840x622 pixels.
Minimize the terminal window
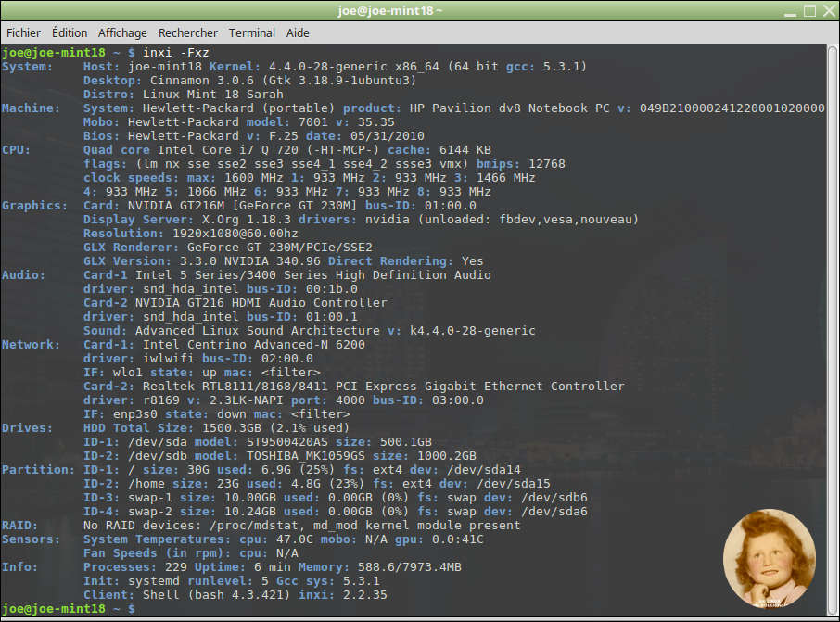tap(790, 12)
